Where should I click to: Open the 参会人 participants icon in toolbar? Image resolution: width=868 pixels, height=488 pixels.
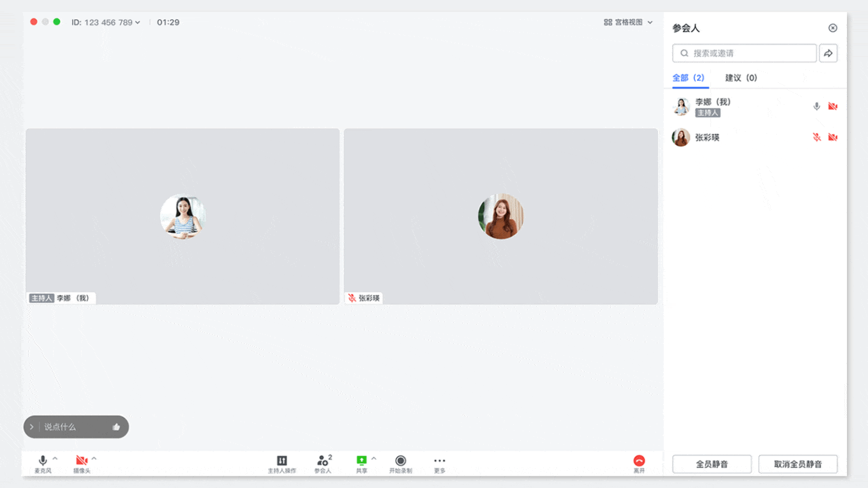point(323,461)
